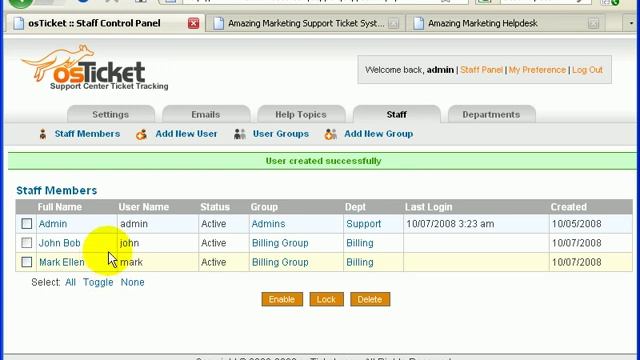Check the box for Mark Ellen
The height and width of the screenshot is (360, 640).
pos(27,262)
